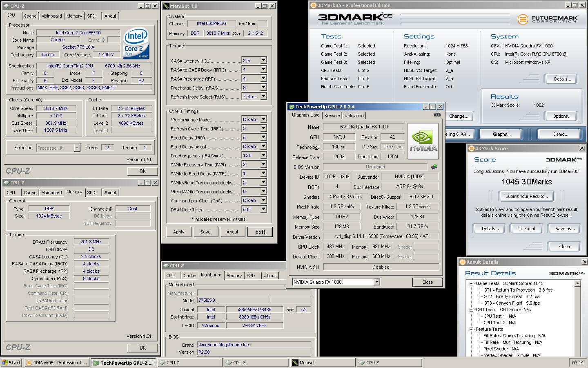588x368 pixels.
Task: Open the Precharge Delay (tRAS) dropdown
Action: [x=263, y=88]
